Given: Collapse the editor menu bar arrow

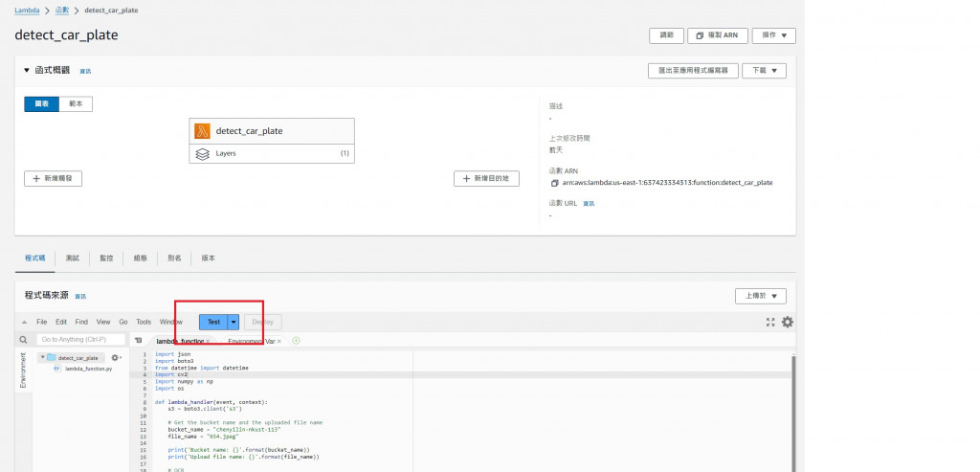Looking at the screenshot, I should tap(24, 322).
